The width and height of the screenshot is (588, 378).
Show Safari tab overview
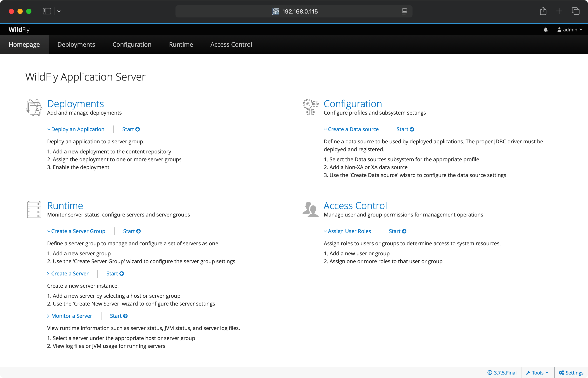point(576,11)
